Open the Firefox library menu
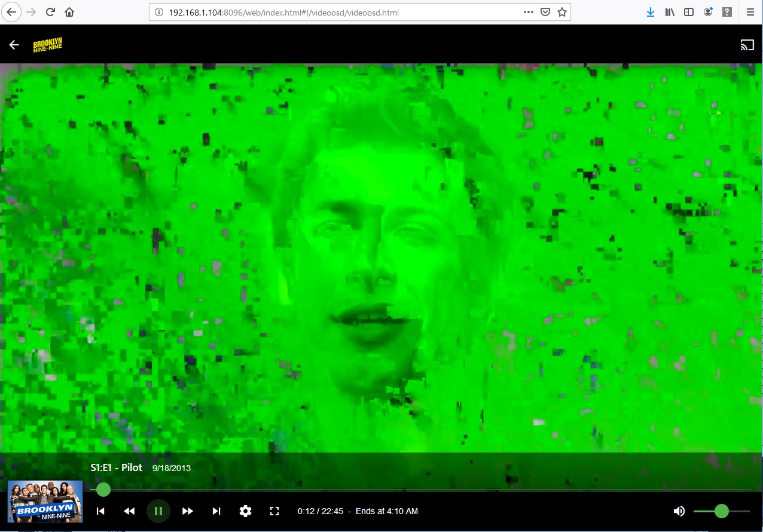The image size is (763, 532). (670, 11)
